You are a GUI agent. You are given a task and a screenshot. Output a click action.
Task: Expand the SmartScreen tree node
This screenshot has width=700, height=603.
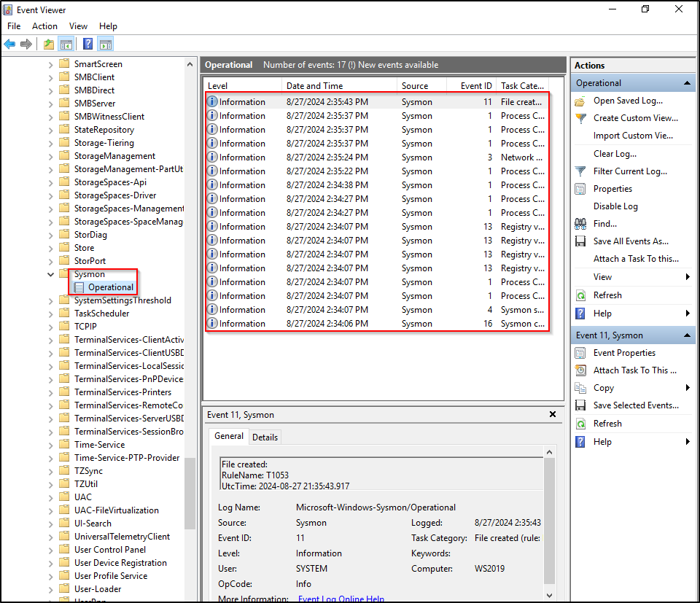click(50, 64)
